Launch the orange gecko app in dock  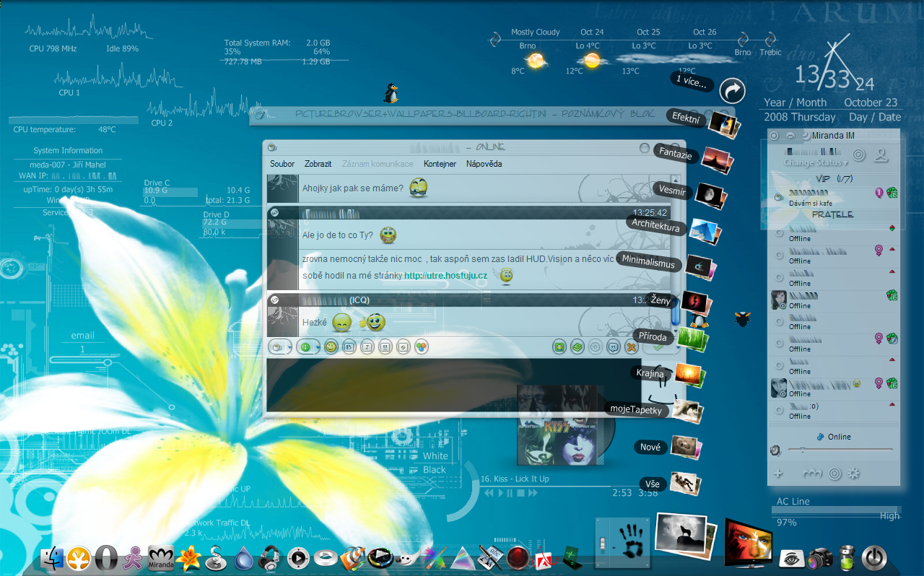pyautogui.click(x=79, y=558)
